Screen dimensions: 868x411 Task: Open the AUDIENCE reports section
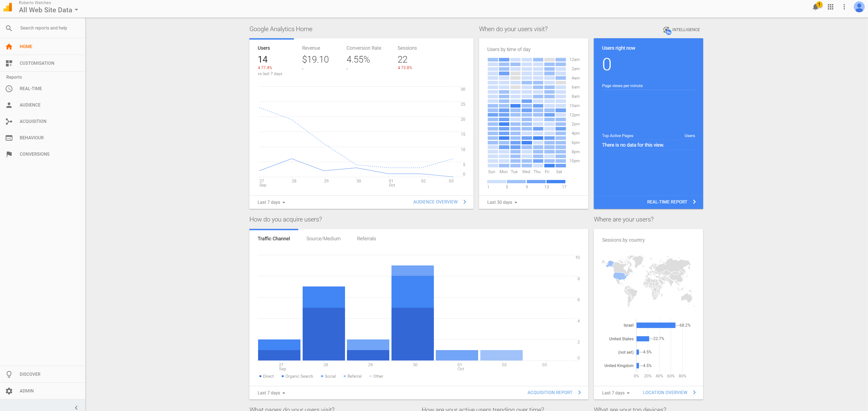(x=42, y=105)
